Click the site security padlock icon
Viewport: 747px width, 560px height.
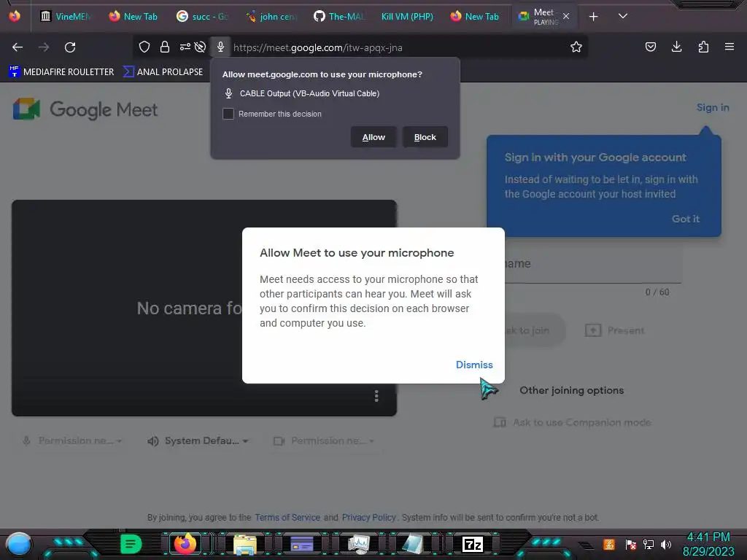click(165, 47)
